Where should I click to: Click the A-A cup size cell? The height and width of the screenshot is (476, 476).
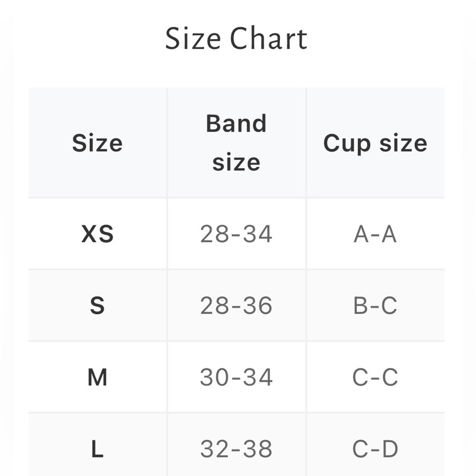375,234
